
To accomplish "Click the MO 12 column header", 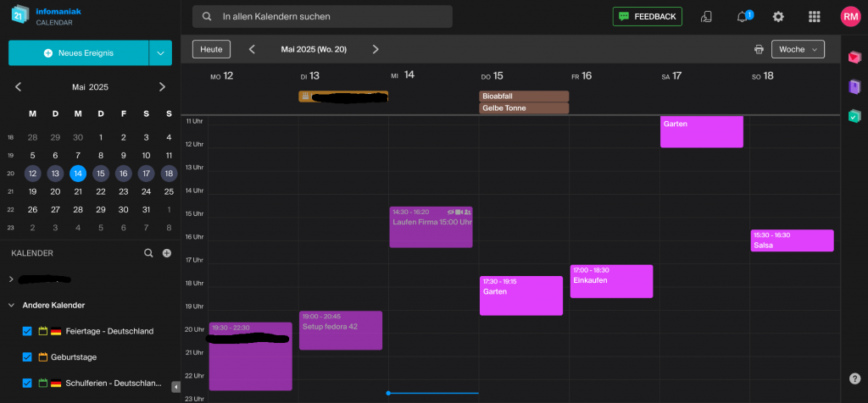I will click(222, 75).
